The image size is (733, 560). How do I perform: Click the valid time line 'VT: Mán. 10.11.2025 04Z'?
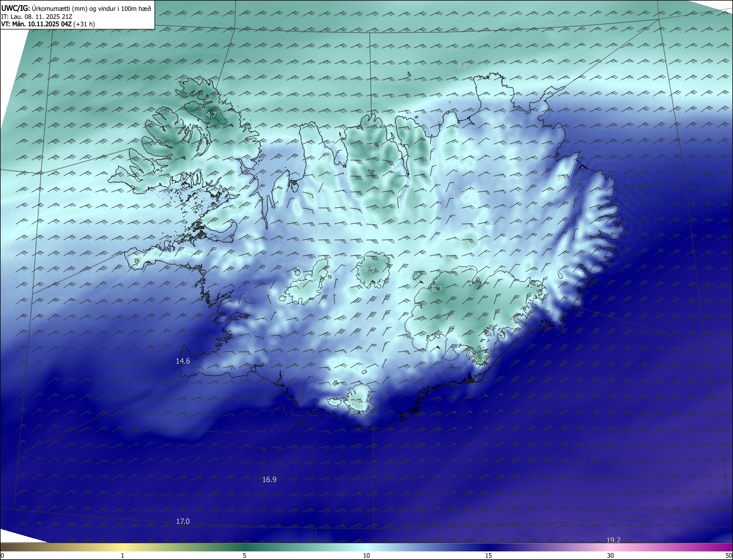(37, 24)
